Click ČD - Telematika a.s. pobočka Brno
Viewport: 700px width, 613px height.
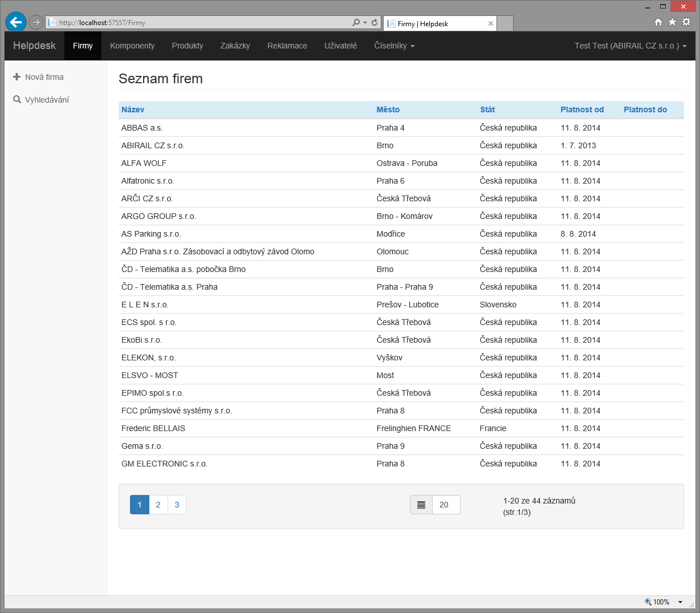pyautogui.click(x=184, y=269)
